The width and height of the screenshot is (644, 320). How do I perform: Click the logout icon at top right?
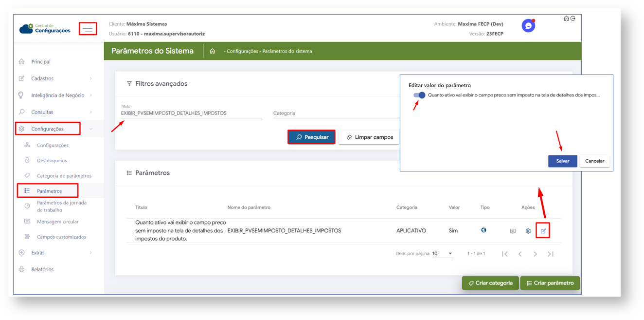(x=573, y=19)
